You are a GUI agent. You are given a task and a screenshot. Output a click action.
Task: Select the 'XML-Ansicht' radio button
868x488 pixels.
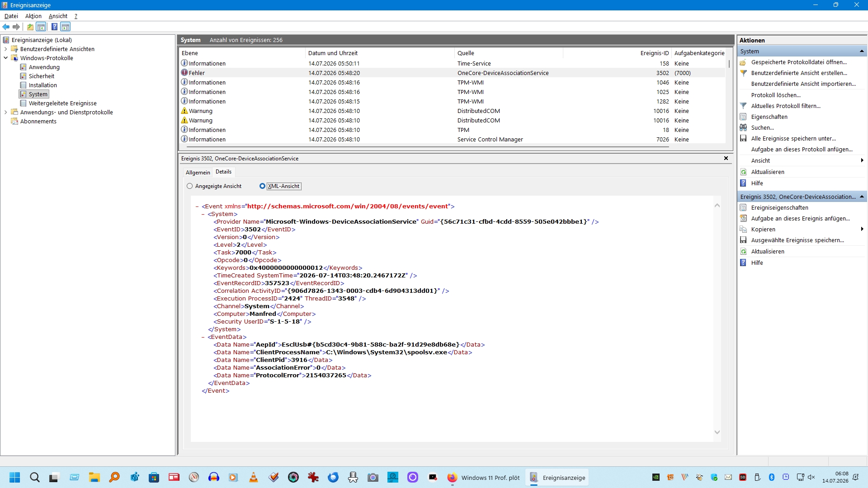coord(262,186)
